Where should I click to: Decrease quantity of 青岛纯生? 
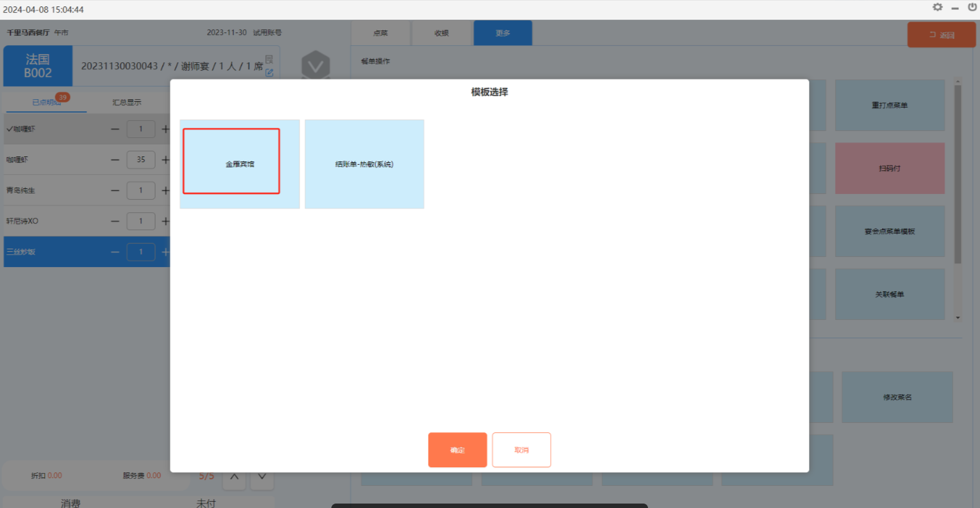point(115,190)
